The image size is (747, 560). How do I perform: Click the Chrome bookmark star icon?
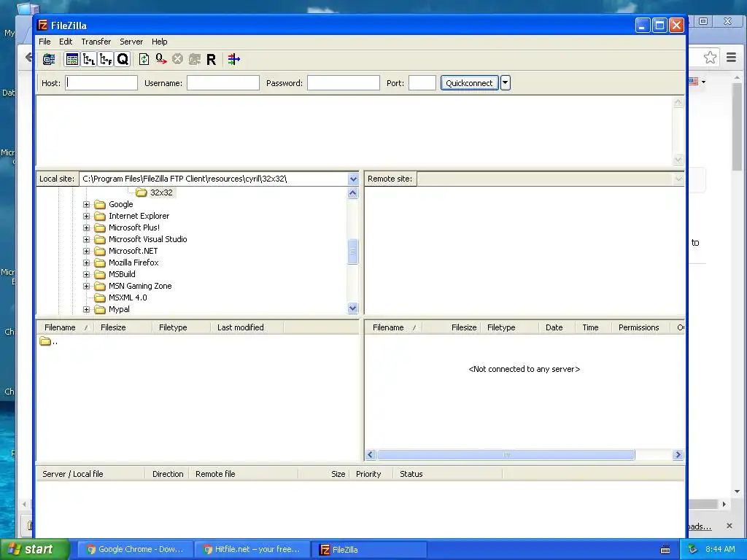tap(710, 58)
